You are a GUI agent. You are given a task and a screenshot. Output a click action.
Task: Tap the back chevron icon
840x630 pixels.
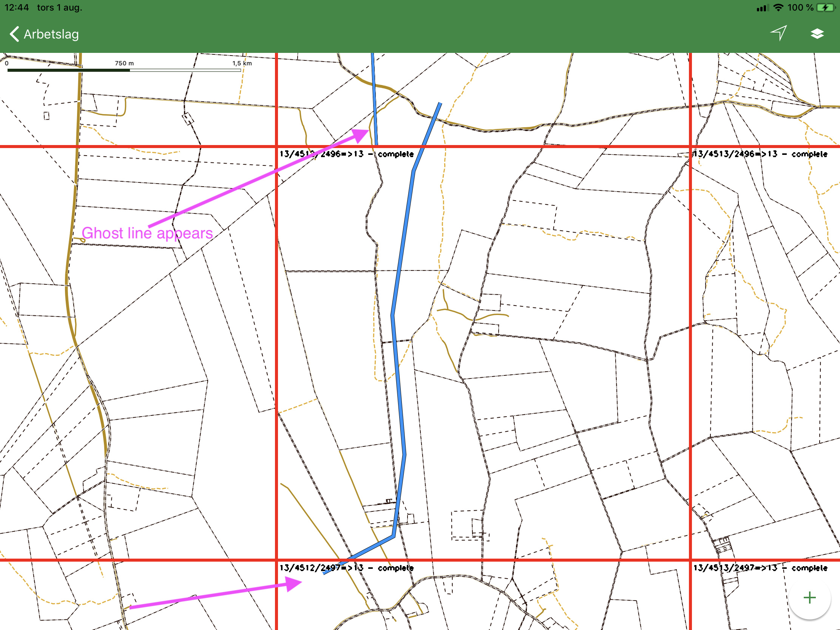coord(14,34)
